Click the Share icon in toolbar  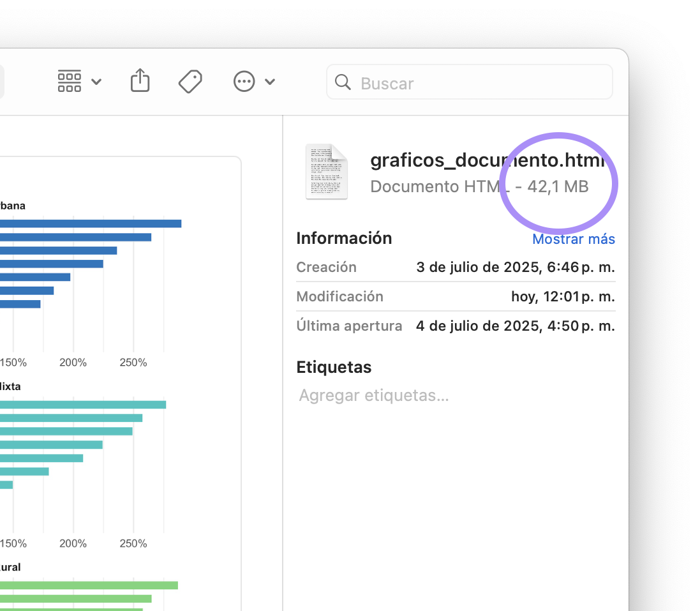(140, 81)
